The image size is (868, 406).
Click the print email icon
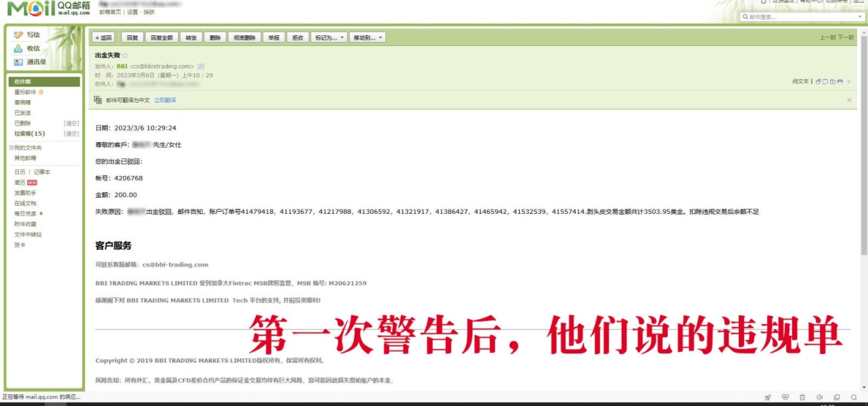tap(840, 81)
